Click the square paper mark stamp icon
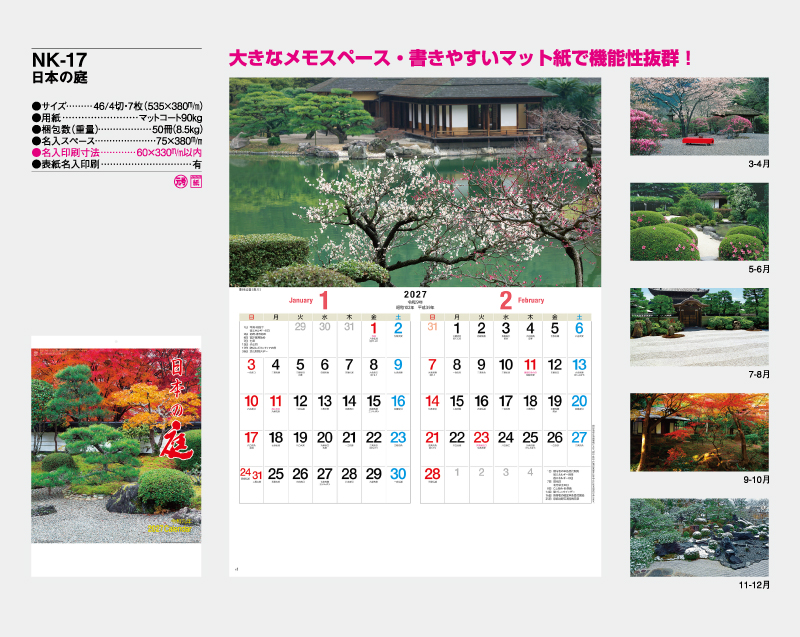The width and height of the screenshot is (800, 637). coord(196,182)
